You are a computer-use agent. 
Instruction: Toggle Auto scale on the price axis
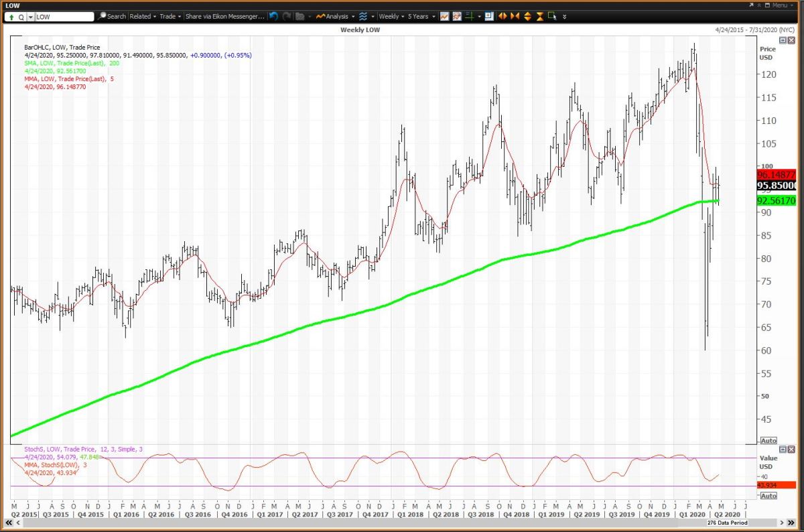pos(768,440)
